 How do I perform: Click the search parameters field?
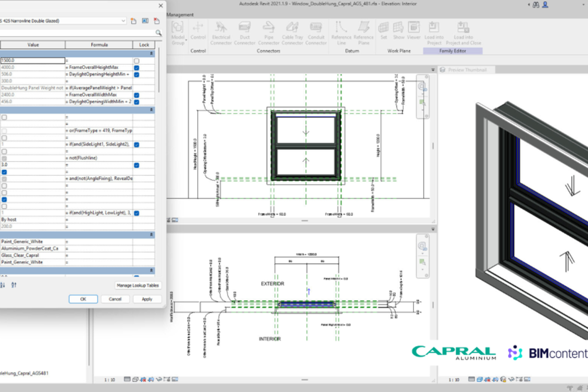(77, 33)
